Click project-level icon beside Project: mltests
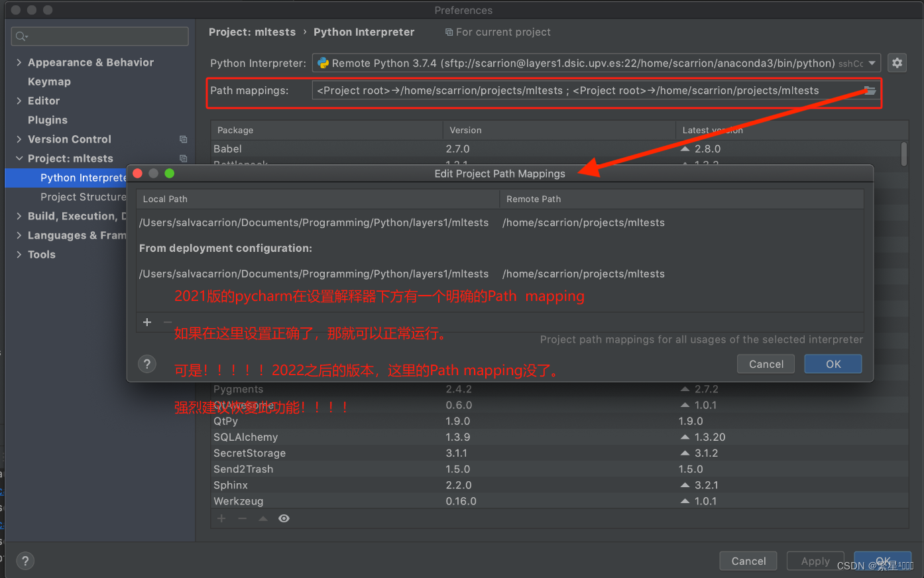 point(183,158)
